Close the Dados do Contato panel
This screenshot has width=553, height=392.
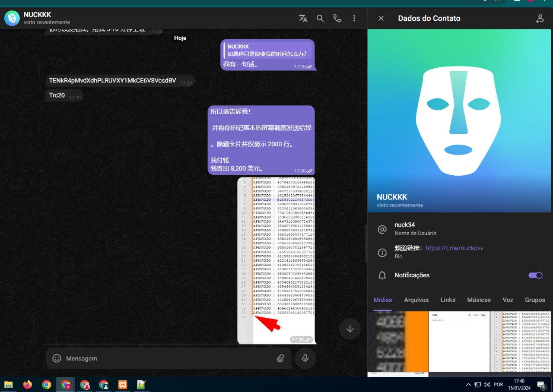pos(381,18)
